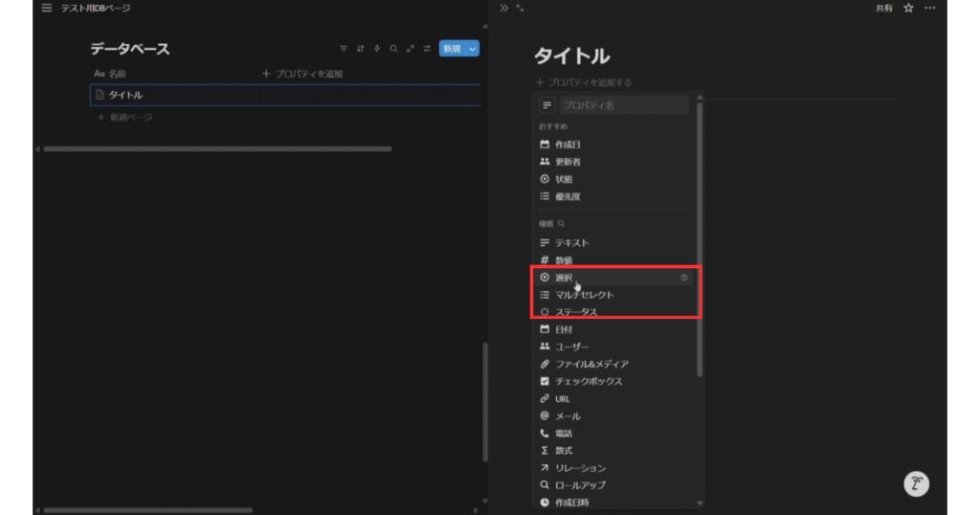Choose the チェックボックス property type
The height and width of the screenshot is (515, 980).
(588, 381)
